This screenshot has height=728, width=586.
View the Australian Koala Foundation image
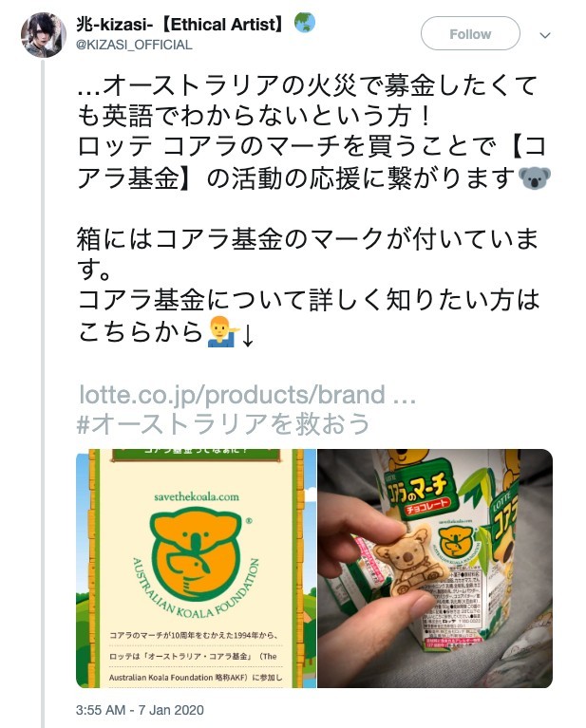coord(196,569)
